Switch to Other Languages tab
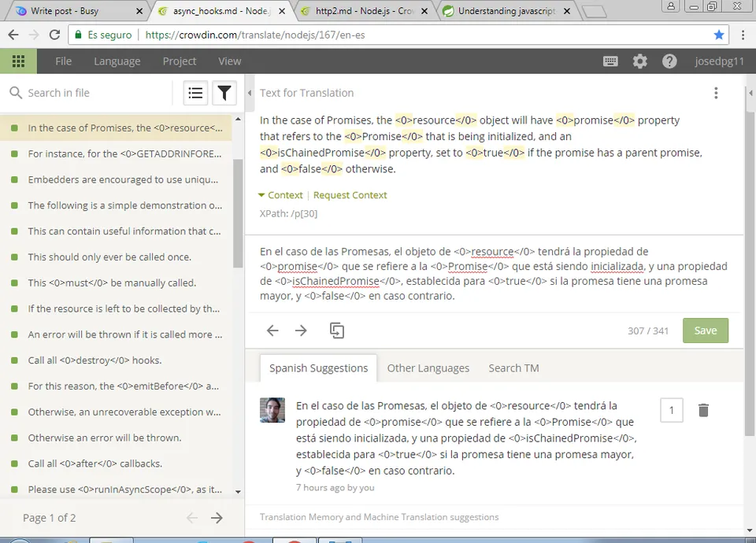This screenshot has height=543, width=756. pyautogui.click(x=428, y=368)
